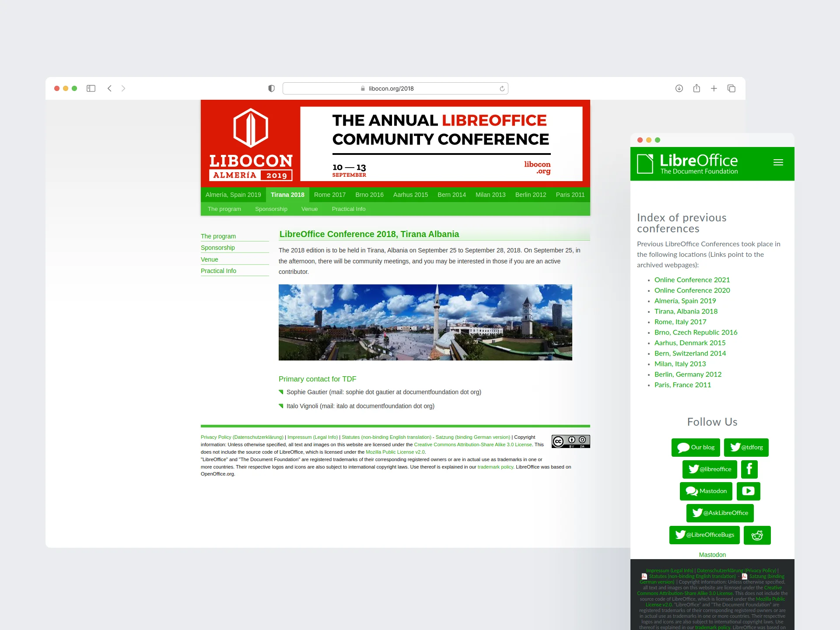
Task: Open the @AskLibreOffice Twitter button
Action: pyautogui.click(x=720, y=513)
